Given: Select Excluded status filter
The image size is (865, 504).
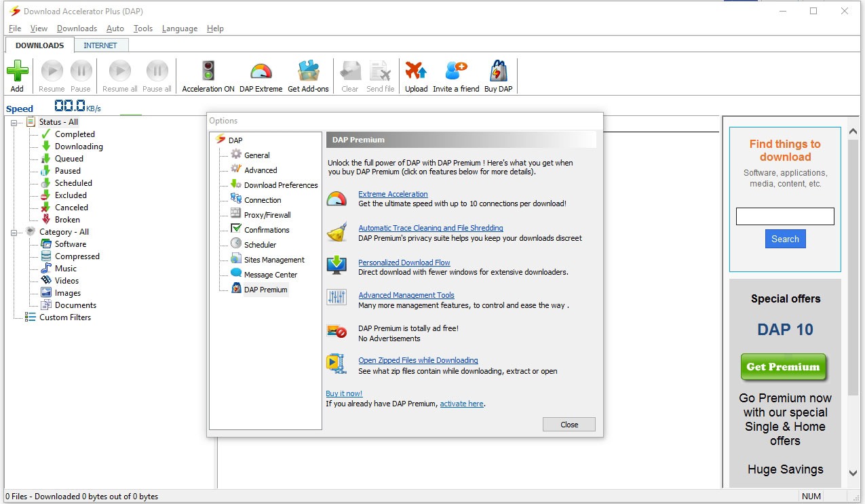Looking at the screenshot, I should (71, 195).
